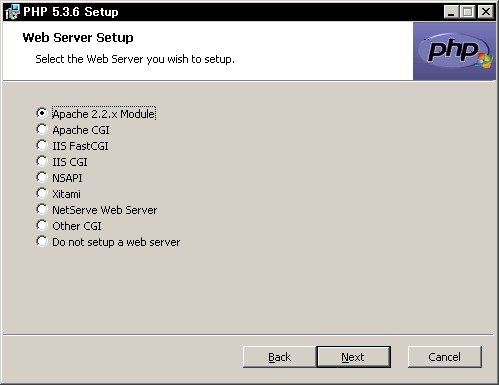499x385 pixels.
Task: Close the PHP Setup window
Action: pyautogui.click(x=486, y=12)
